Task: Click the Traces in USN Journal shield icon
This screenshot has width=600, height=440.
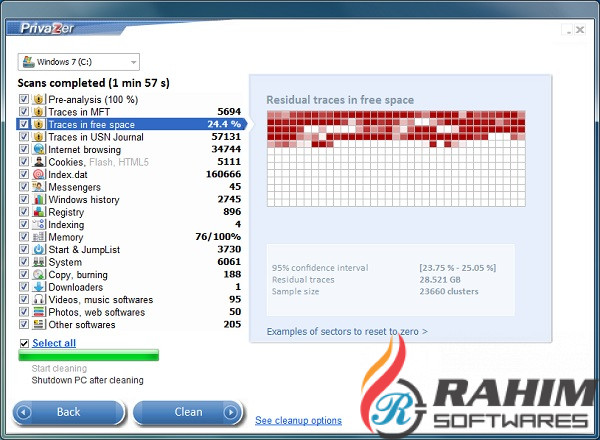Action: (x=39, y=137)
